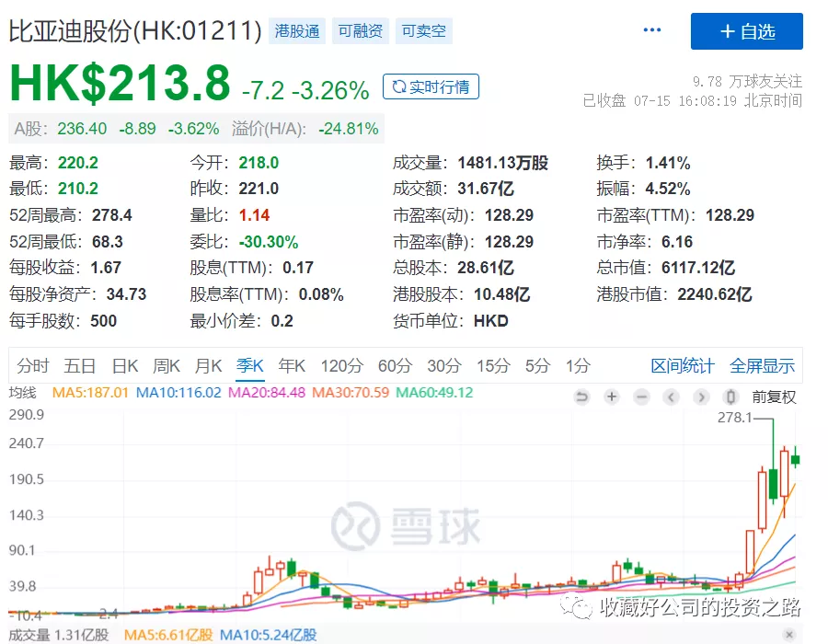This screenshot has height=644, width=828.
Task: Click the MA20:84.48 indicator label
Action: 267,393
